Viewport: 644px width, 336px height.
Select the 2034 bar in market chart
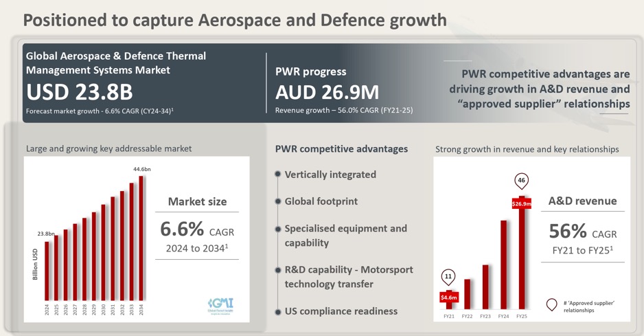(x=141, y=242)
